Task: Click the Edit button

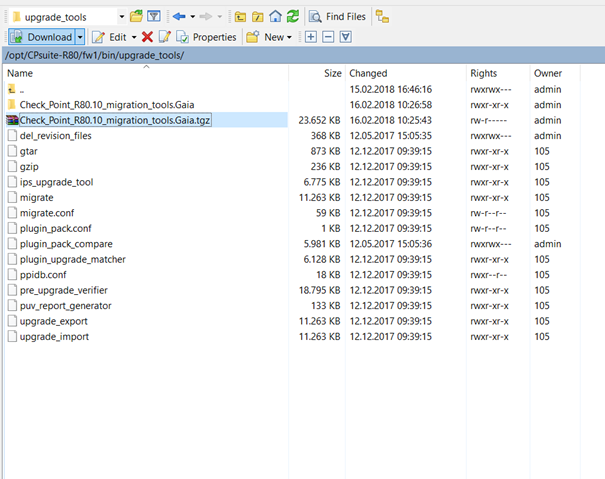Action: click(109, 37)
